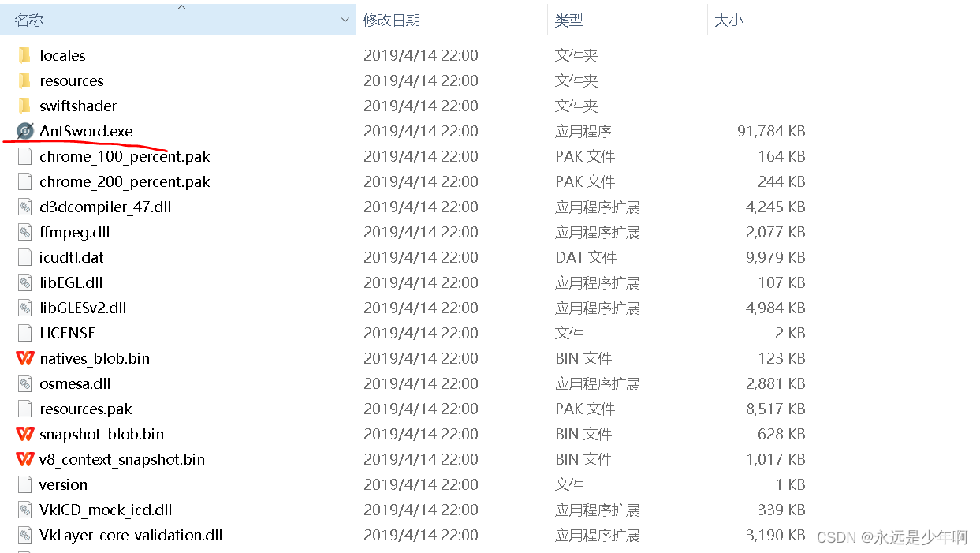980x553 pixels.
Task: Click the resources.pak file icon
Action: tap(25, 409)
